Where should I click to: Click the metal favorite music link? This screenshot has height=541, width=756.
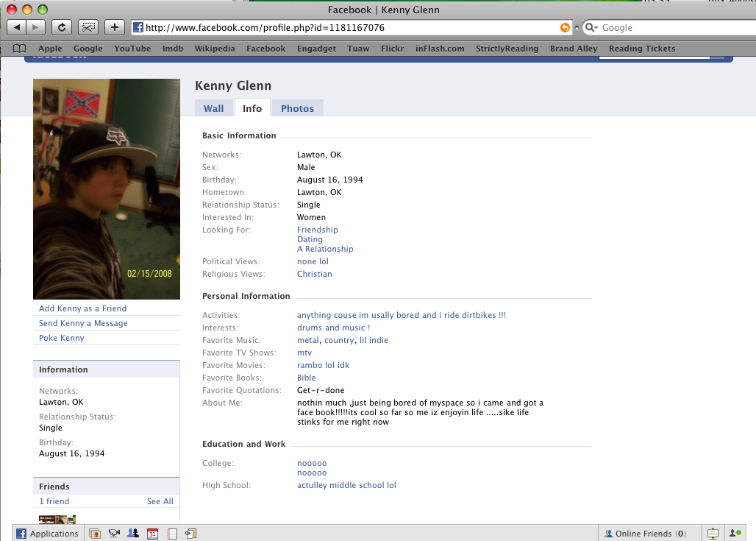click(x=308, y=340)
